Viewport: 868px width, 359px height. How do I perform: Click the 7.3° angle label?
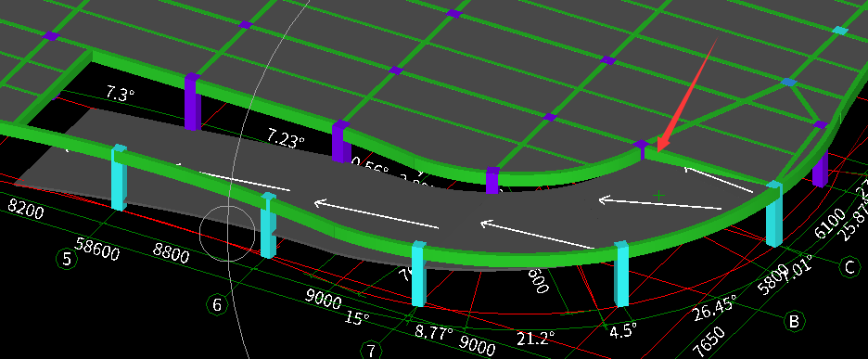[x=121, y=93]
